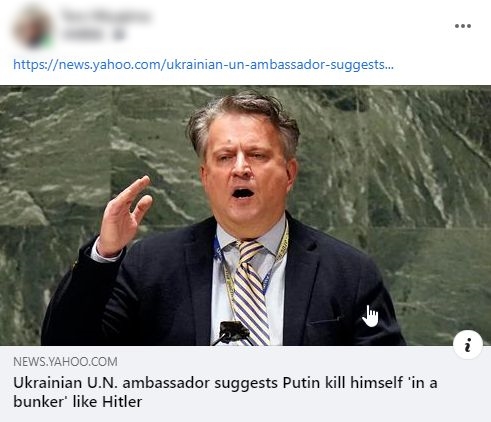This screenshot has height=422, width=491.
Task: Click the blurred poster name at top
Action: [106, 17]
